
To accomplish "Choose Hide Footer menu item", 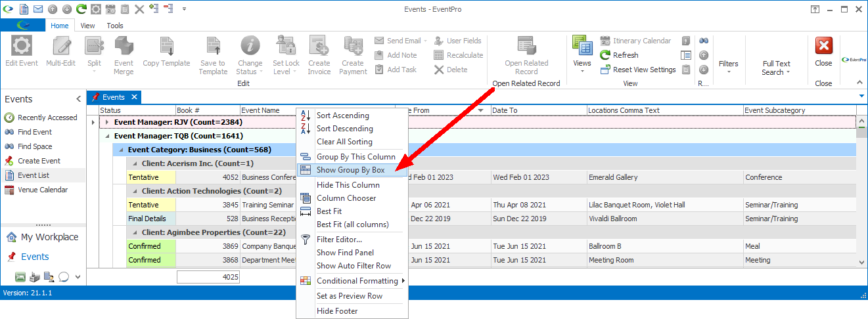I will (352, 311).
